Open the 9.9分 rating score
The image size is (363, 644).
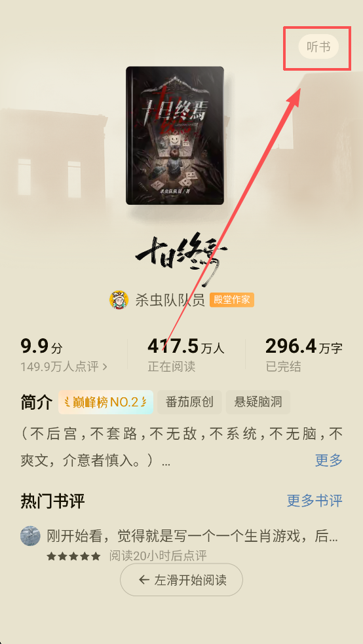coord(41,346)
